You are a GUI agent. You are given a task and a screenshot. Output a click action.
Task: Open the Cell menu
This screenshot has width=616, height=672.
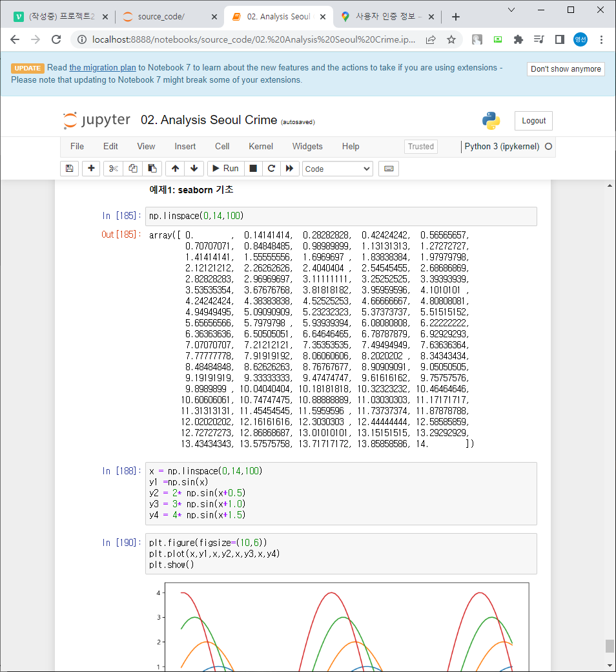222,147
